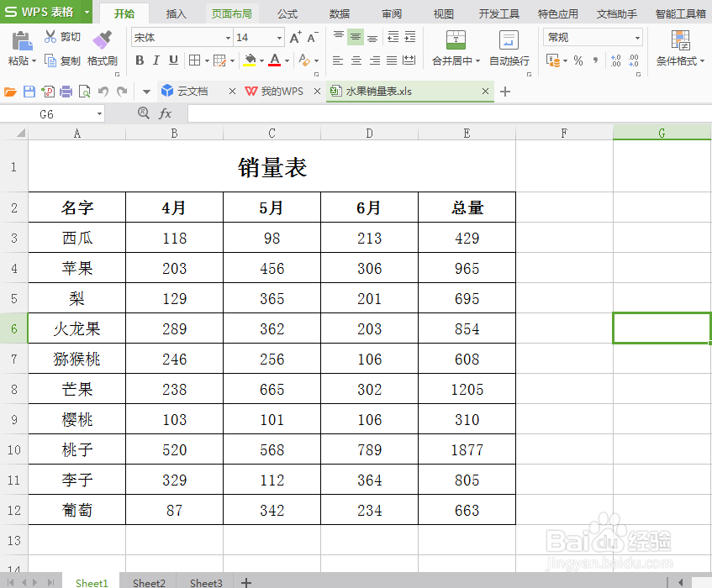The image size is (712, 588).
Task: Expand font color dropdown arrow
Action: pyautogui.click(x=287, y=60)
